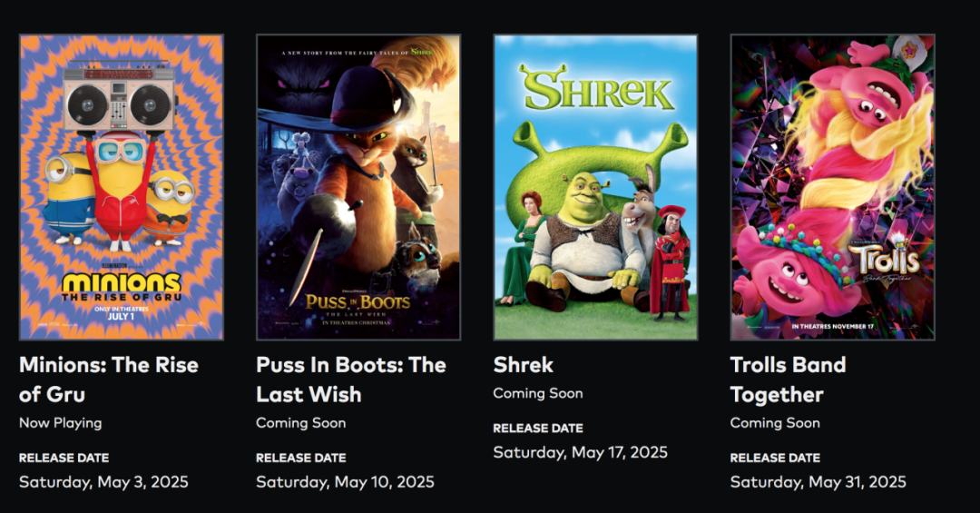Viewport: 980px width, 513px height.
Task: Open the Trolls Band Together title link
Action: 789,380
